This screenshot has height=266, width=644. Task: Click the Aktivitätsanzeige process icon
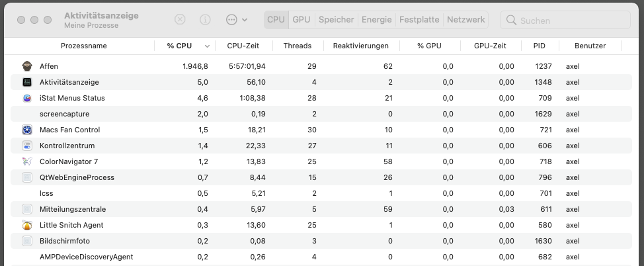coord(27,82)
